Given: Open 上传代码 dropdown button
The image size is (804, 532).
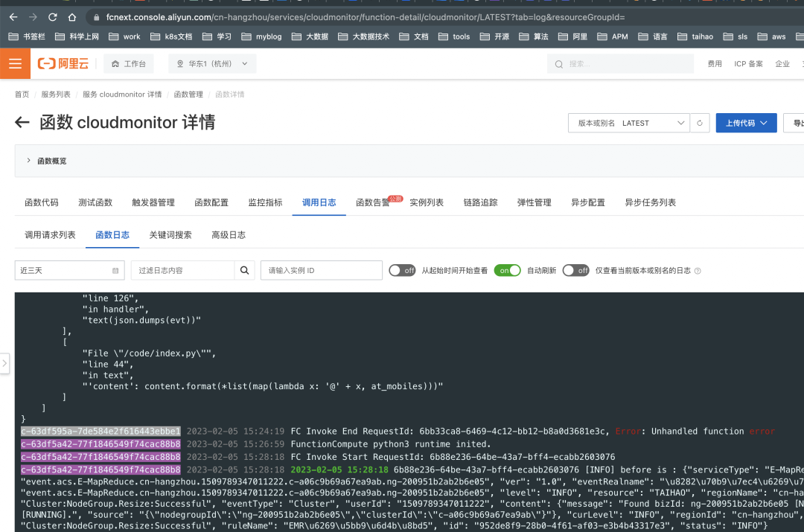Looking at the screenshot, I should tap(746, 123).
